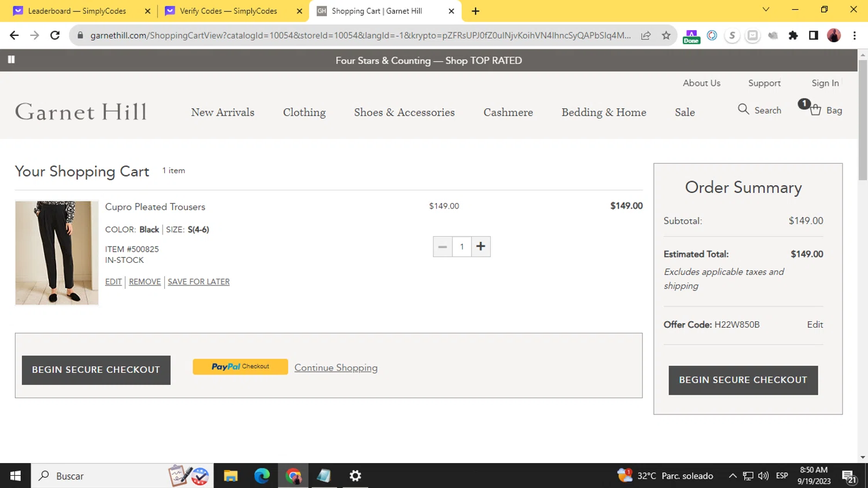Open Cupro Pleated Trousers product thumbnail
This screenshot has width=868, height=488.
click(x=57, y=252)
